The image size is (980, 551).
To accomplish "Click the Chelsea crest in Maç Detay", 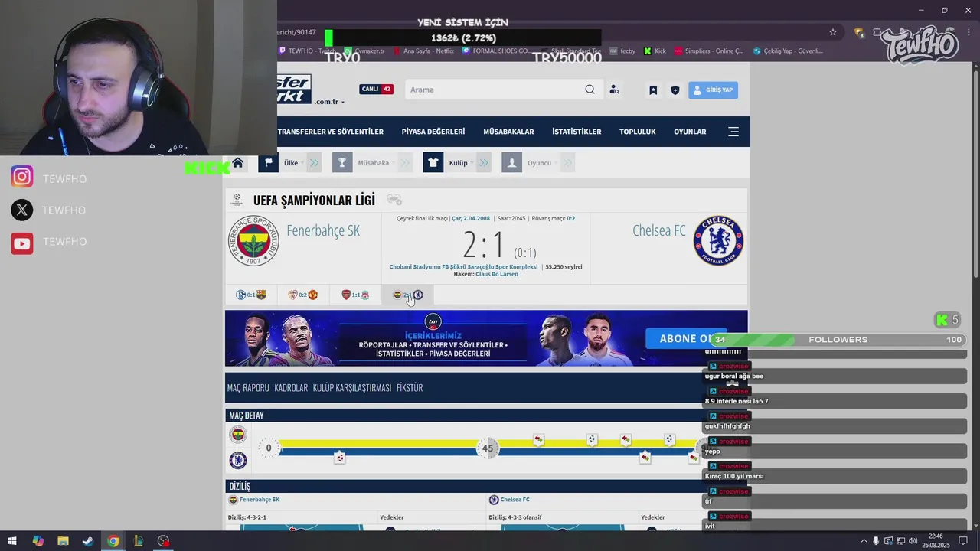I will (238, 460).
